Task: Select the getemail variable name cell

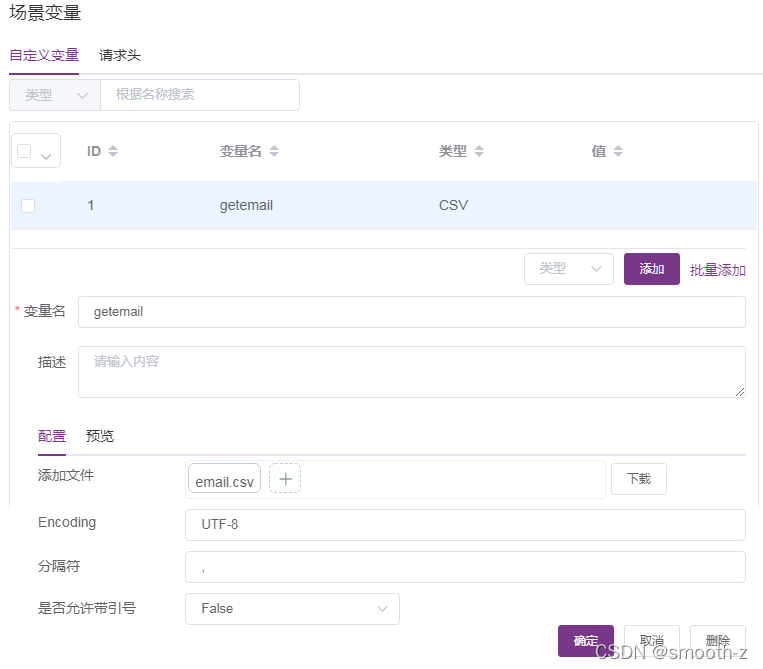Action: [246, 205]
